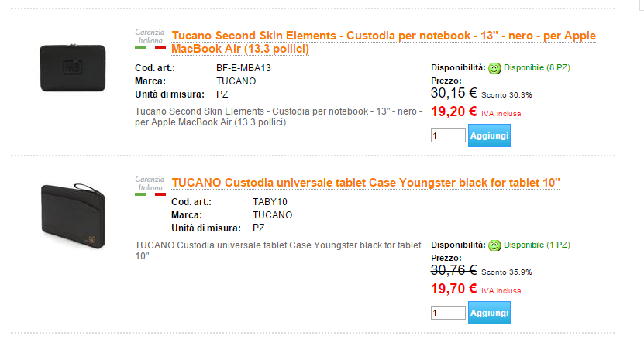Click the red 19,20 € price
This screenshot has height=346, width=644.
tap(453, 111)
